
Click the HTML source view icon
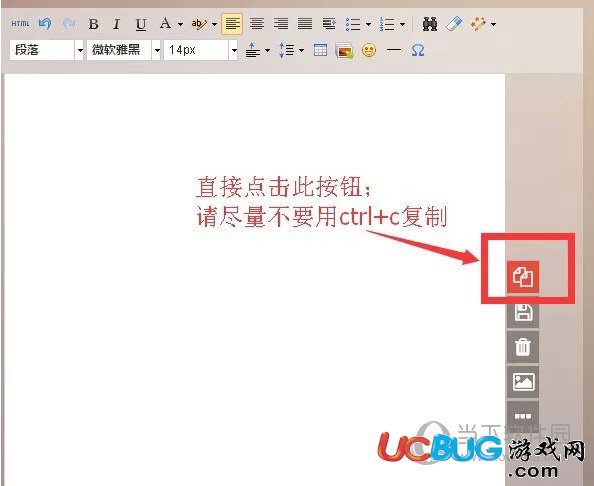pyautogui.click(x=20, y=24)
